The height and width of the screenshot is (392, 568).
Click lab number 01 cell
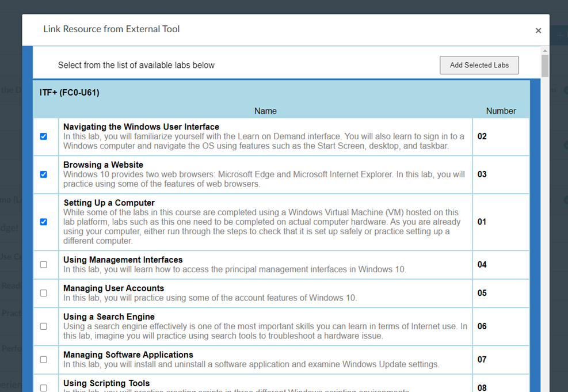tap(501, 222)
